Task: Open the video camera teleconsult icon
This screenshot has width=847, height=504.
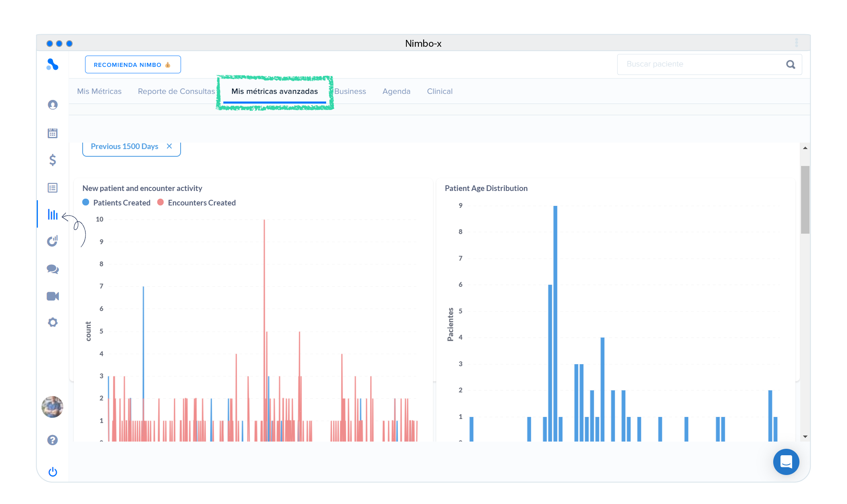Action: [x=52, y=296]
